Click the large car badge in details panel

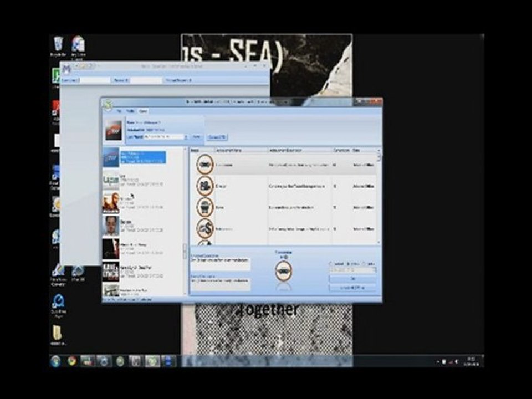pos(283,271)
